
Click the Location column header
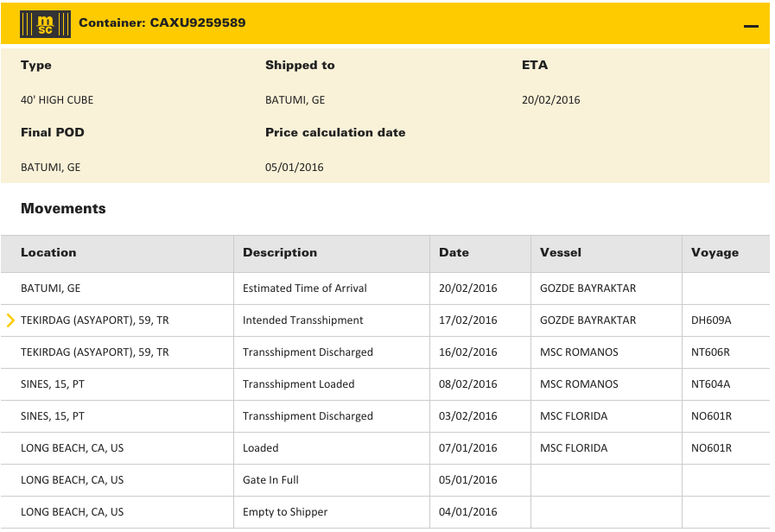point(48,253)
